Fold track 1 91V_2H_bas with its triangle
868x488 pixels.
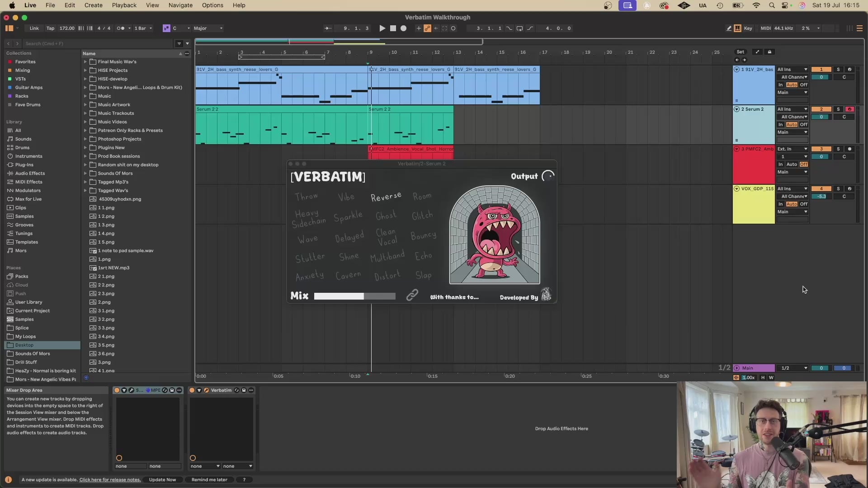[x=737, y=70]
